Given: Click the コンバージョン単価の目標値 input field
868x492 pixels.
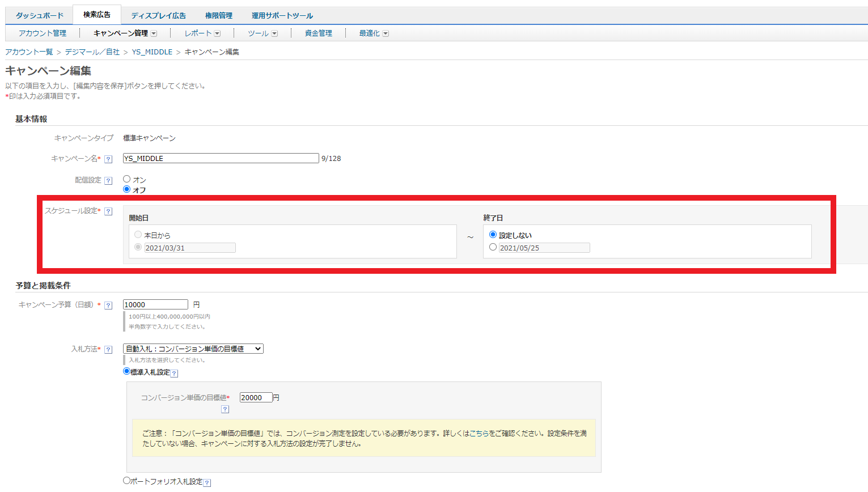Looking at the screenshot, I should click(x=256, y=397).
